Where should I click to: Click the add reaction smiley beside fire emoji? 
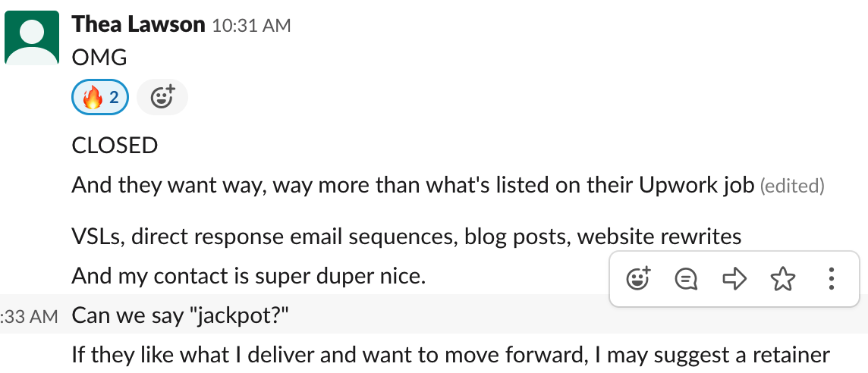tap(162, 97)
